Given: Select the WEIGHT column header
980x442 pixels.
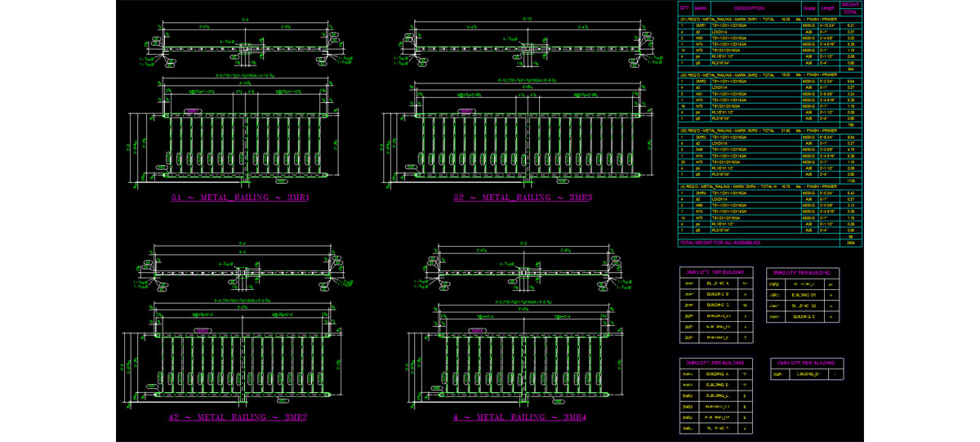Looking at the screenshot, I should [x=851, y=4].
